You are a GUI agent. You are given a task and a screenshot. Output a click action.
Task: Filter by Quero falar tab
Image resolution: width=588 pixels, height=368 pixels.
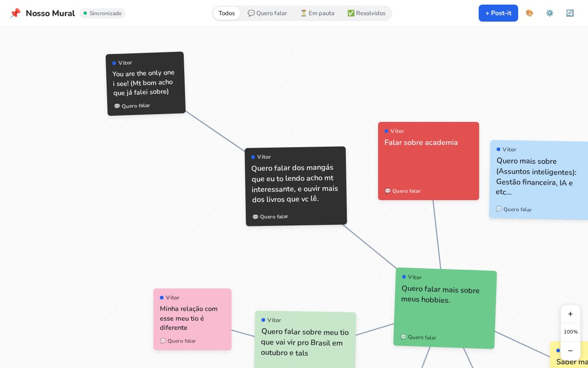tap(267, 13)
